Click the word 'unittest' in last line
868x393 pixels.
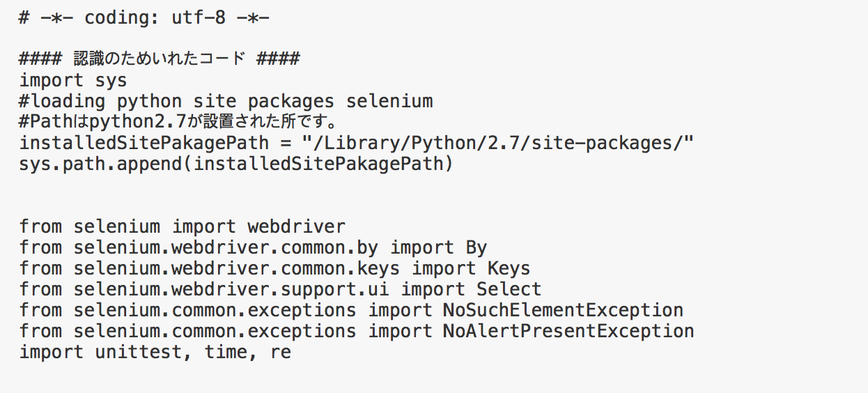point(144,352)
